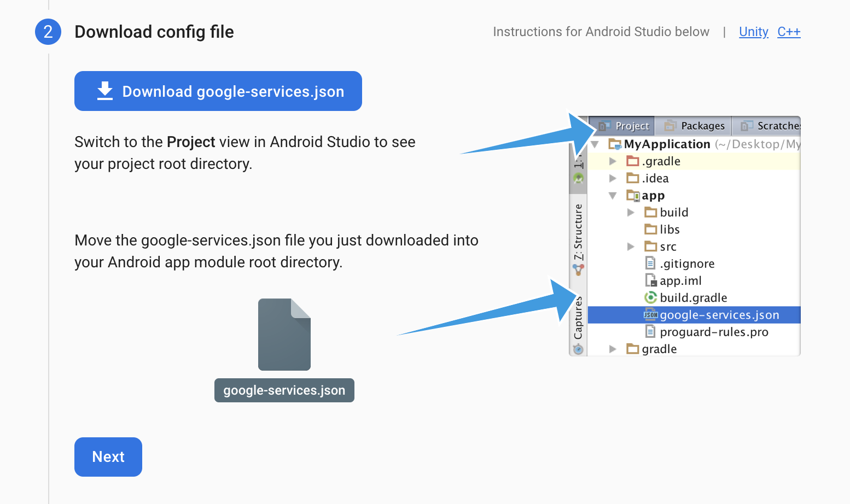The width and height of the screenshot is (850, 504).
Task: Click the gray google-services.json document icon
Action: pos(284,335)
